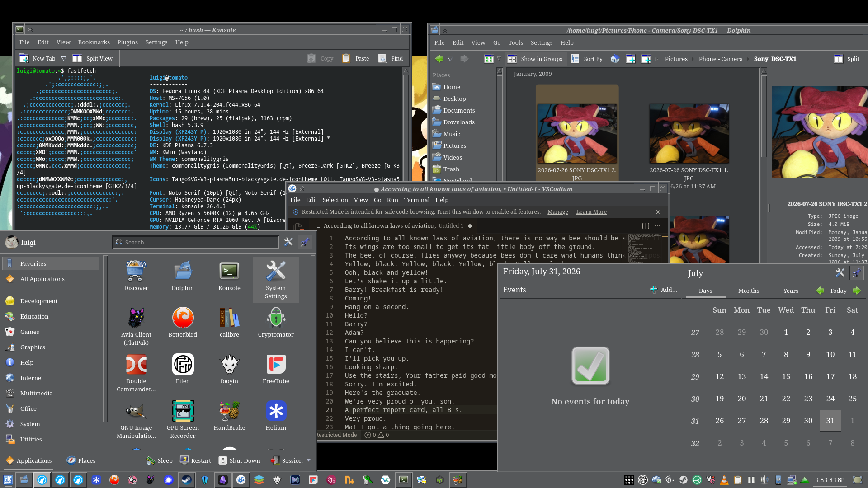Screen dimensions: 868x488
Task: Open the Terminal menu in VSCodium
Action: pos(416,200)
